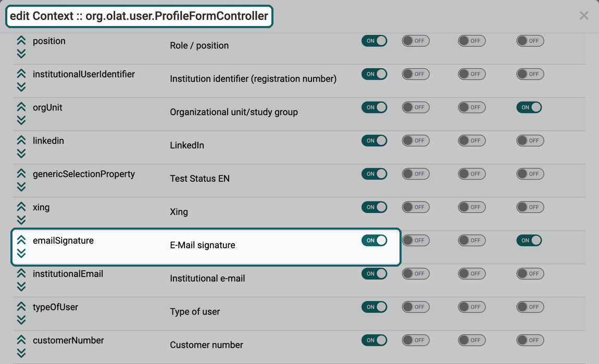The height and width of the screenshot is (364, 599).
Task: Click the 'genericSelectionProperty' name
Action: (x=84, y=174)
